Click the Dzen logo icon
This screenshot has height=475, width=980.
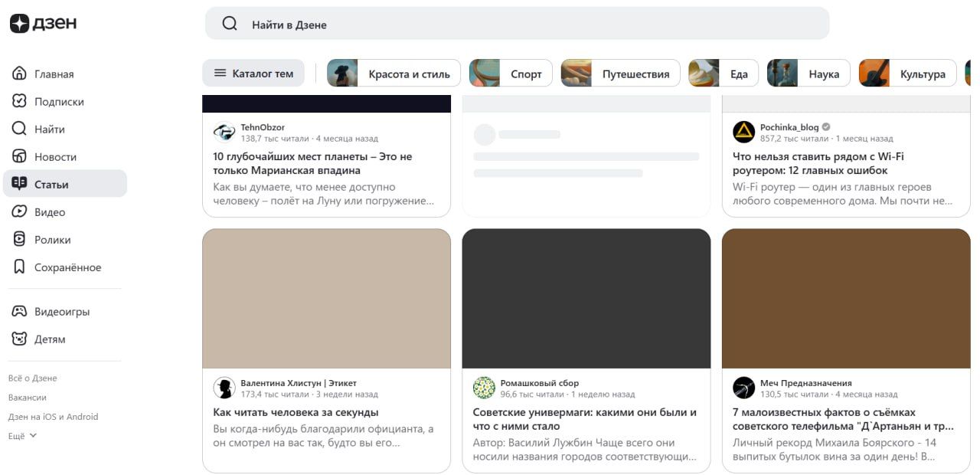[x=19, y=24]
